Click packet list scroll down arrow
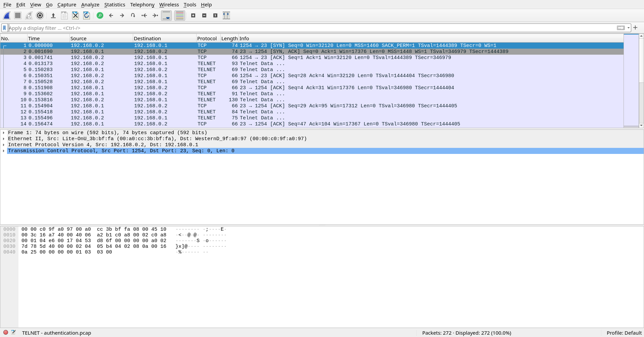 641,125
